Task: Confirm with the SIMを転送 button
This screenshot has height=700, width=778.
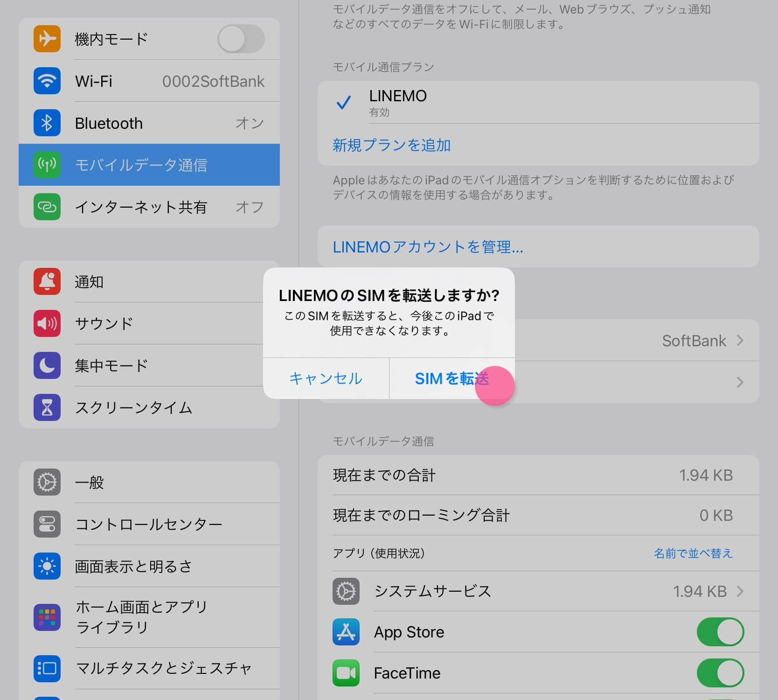Action: point(452,378)
